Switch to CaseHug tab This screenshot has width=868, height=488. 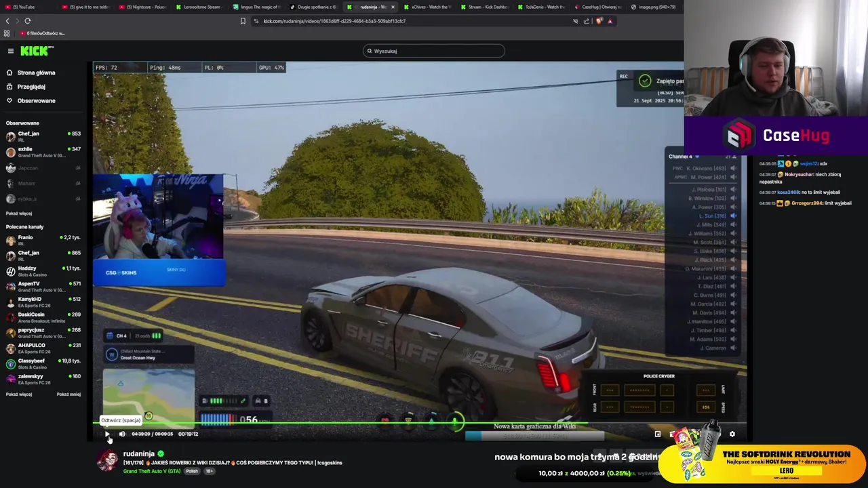(x=599, y=7)
